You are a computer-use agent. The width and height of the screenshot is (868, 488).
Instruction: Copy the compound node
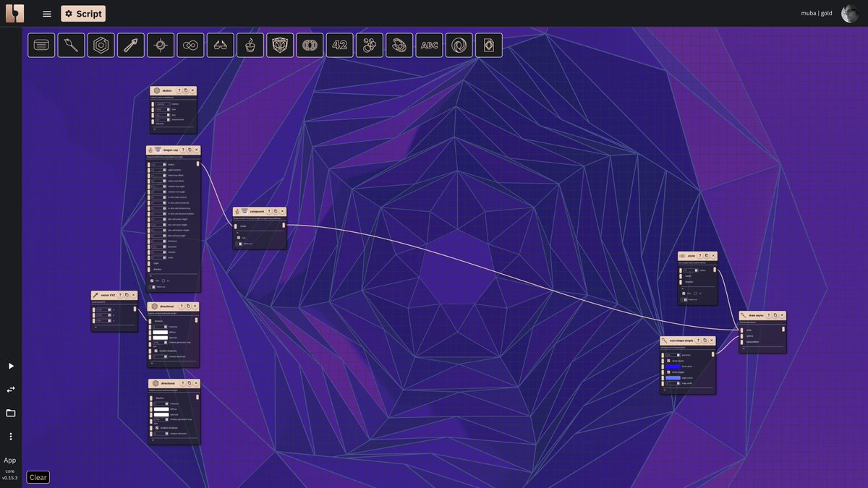(x=276, y=211)
